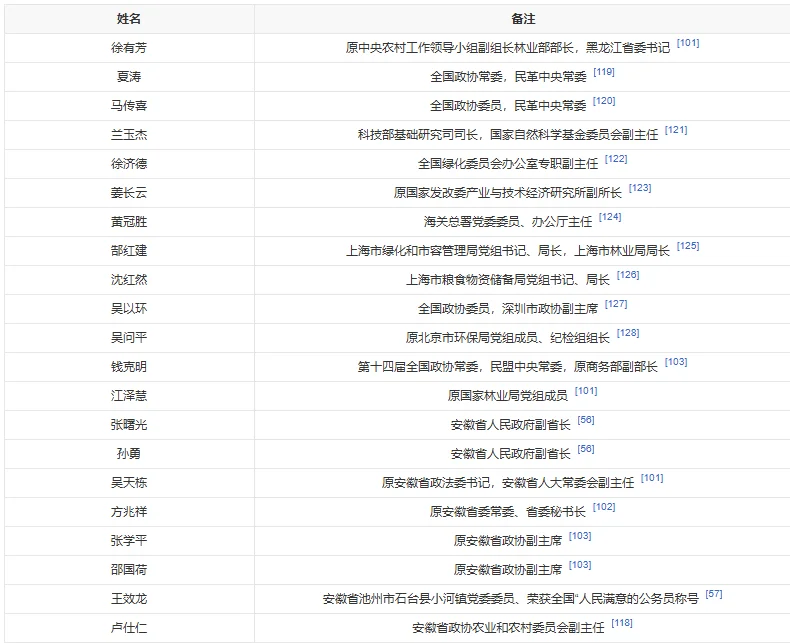Click the name cell 邵国荷
Screen dimensions: 790x643
(x=129, y=569)
